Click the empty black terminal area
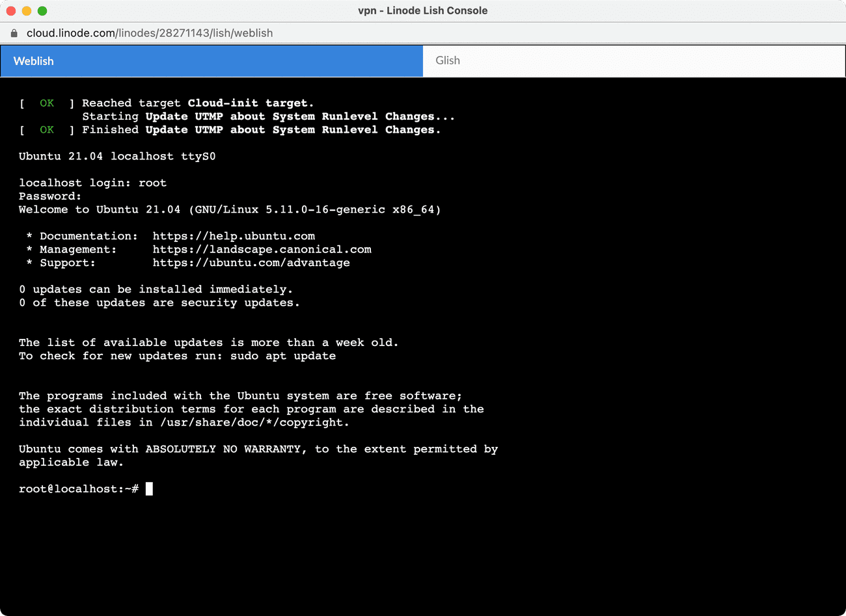This screenshot has width=846, height=616. pos(423,553)
